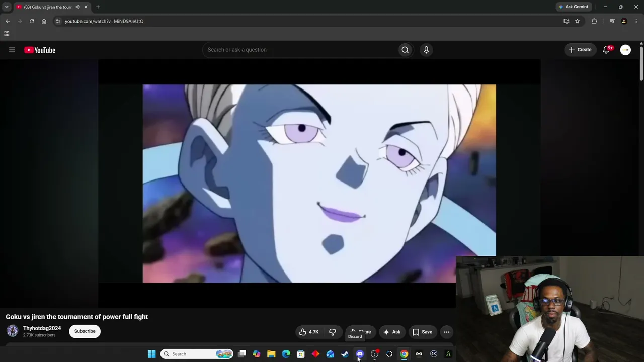The width and height of the screenshot is (644, 362).
Task: Open Microsoft Edge from the taskbar
Action: click(286, 354)
